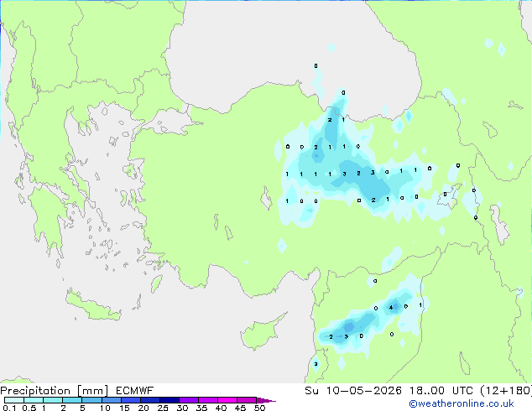Click the date Su 10-05-2026
Image resolution: width=532 pixels, height=411 pixels.
353,391
